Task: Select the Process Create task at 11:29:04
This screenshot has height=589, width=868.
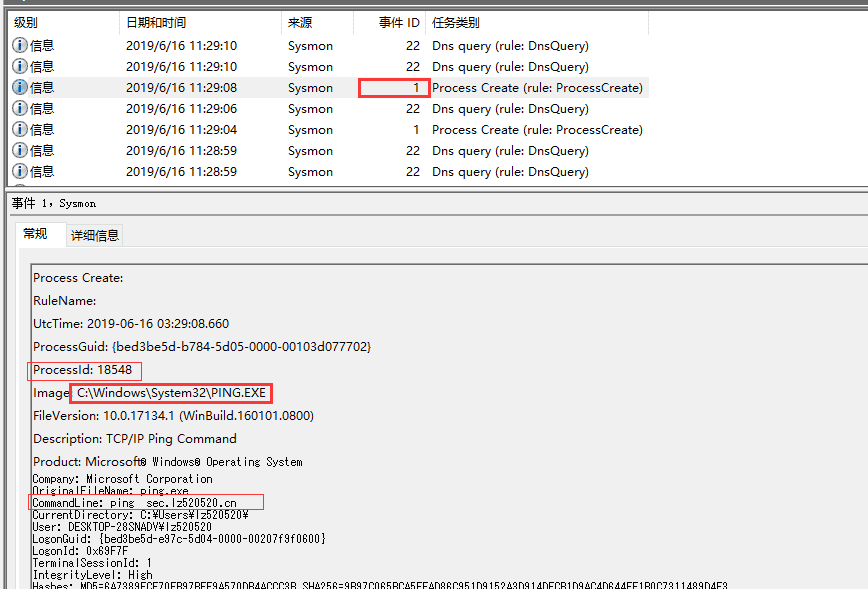Action: (x=536, y=130)
